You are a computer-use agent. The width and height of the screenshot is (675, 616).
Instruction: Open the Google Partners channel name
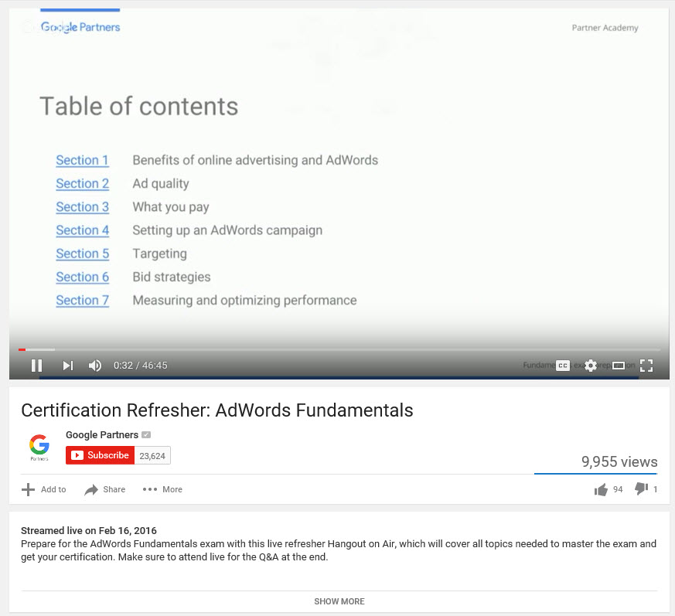point(102,435)
